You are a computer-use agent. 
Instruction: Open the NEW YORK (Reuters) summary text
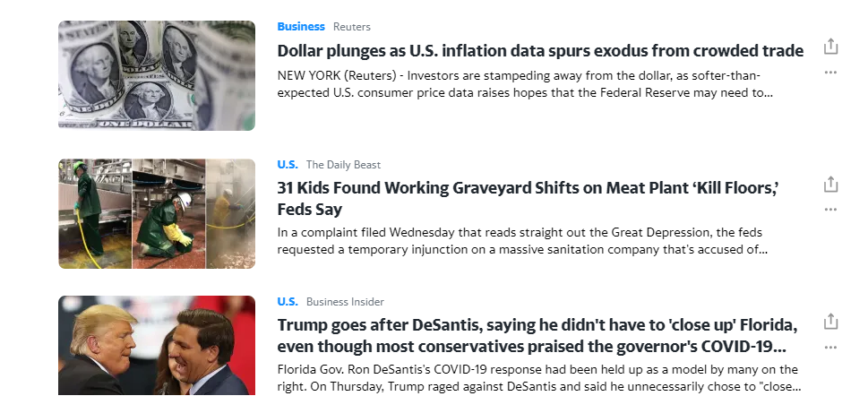tap(525, 84)
